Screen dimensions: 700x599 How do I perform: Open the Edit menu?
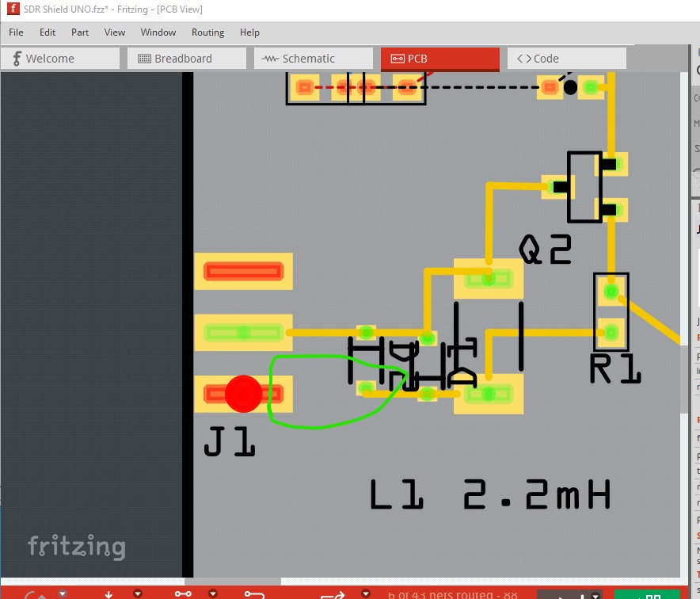tap(48, 32)
